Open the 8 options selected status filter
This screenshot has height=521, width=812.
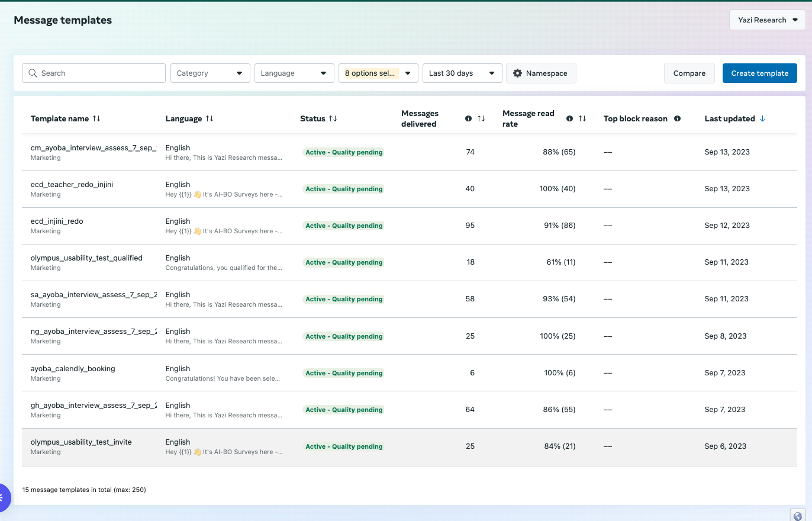pos(378,73)
